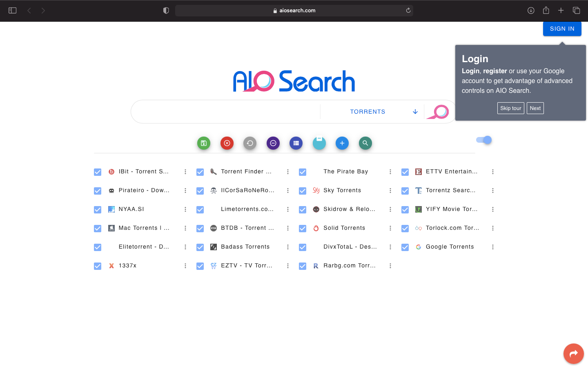Click the bold Login link in the popup text
Viewport: 588px width, 368px height.
point(470,71)
